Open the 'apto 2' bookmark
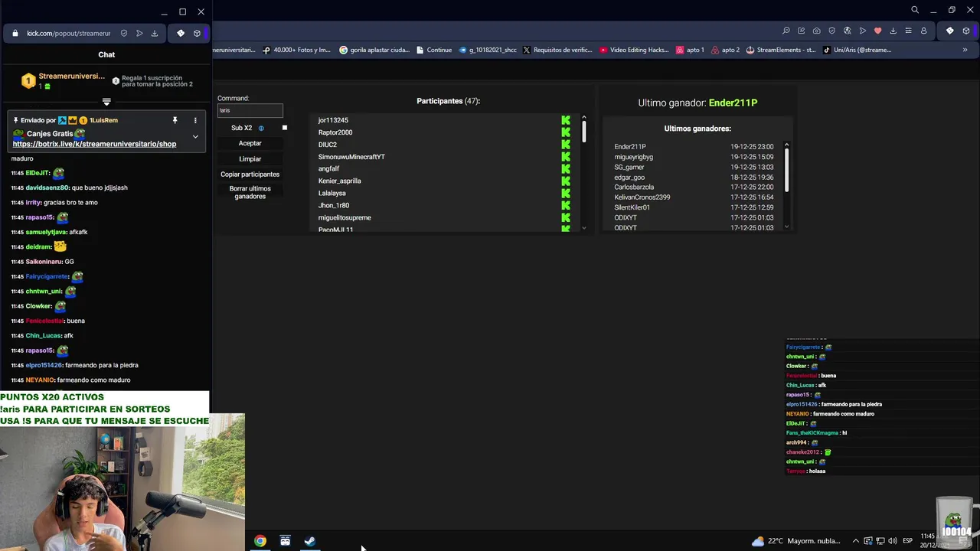The width and height of the screenshot is (980, 551). pyautogui.click(x=726, y=50)
